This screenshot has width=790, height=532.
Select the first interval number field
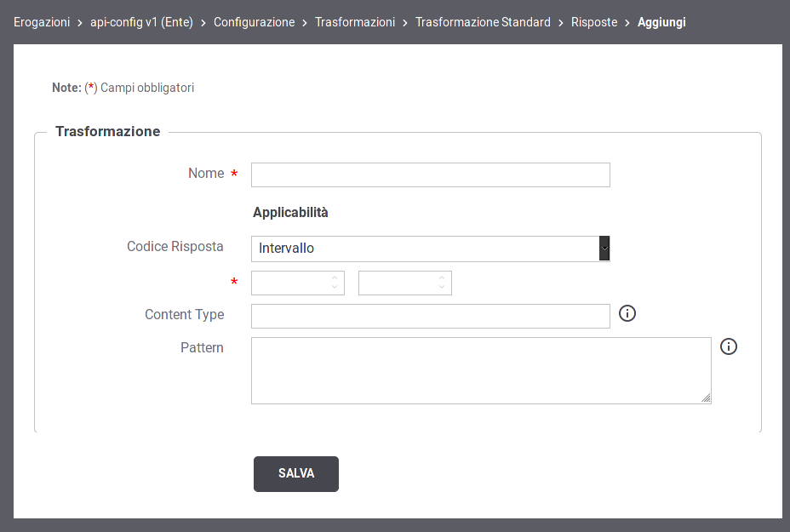click(289, 283)
